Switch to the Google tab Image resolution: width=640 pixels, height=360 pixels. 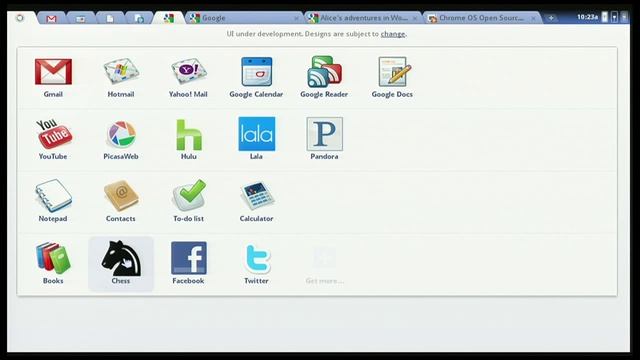click(244, 18)
